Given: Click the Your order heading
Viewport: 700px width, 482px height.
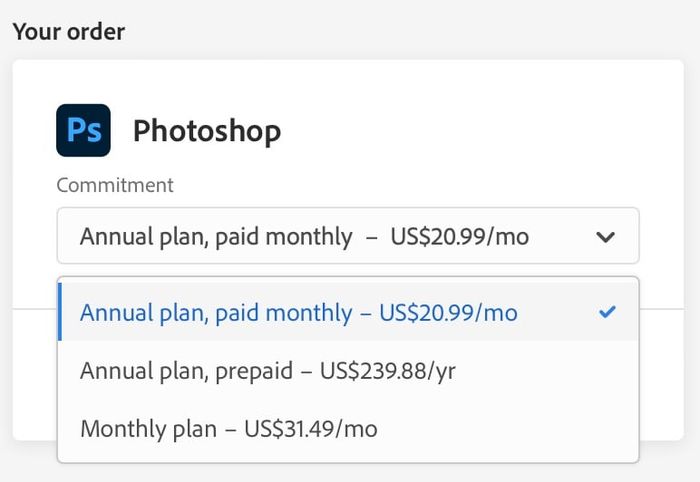Looking at the screenshot, I should [69, 32].
